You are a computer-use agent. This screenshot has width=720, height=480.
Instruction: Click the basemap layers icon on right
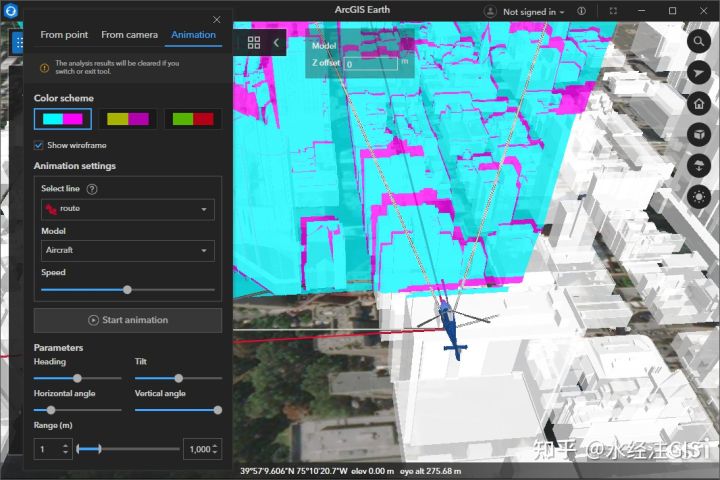pos(699,166)
